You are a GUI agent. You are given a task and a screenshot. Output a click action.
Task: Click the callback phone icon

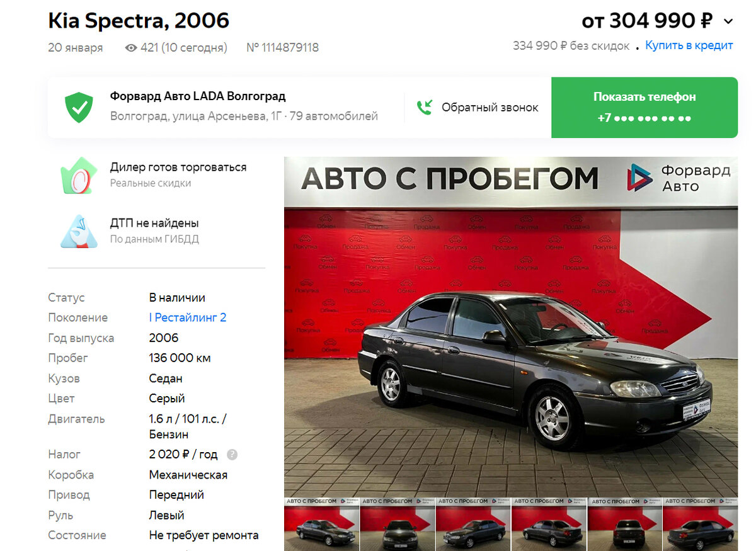(x=425, y=108)
